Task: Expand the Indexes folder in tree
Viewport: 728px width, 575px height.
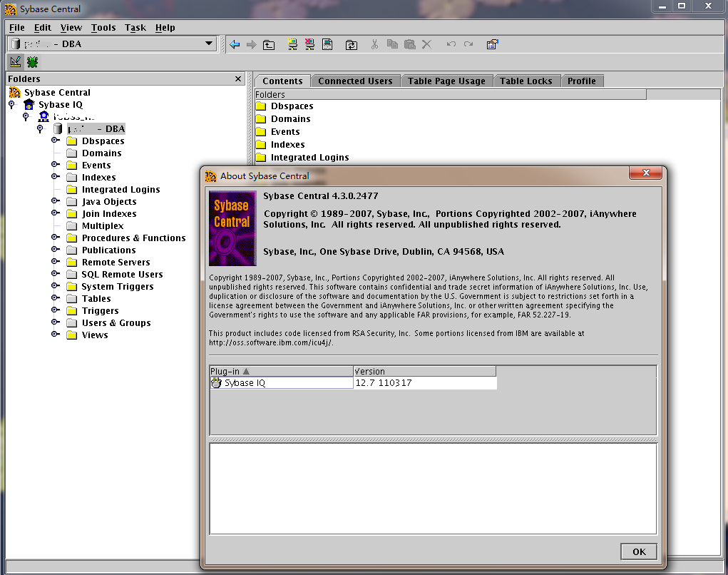Action: pos(55,176)
